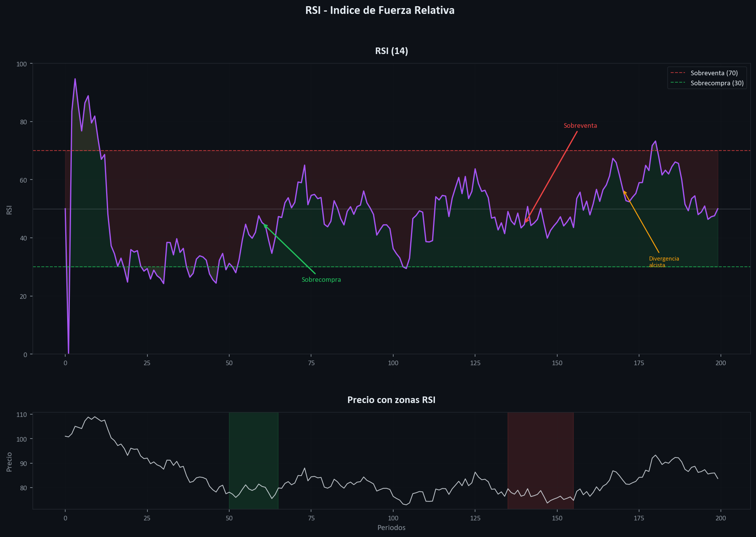Click the Sobrecompra (30) legend entry
Image resolution: width=756 pixels, height=537 pixels.
[717, 83]
